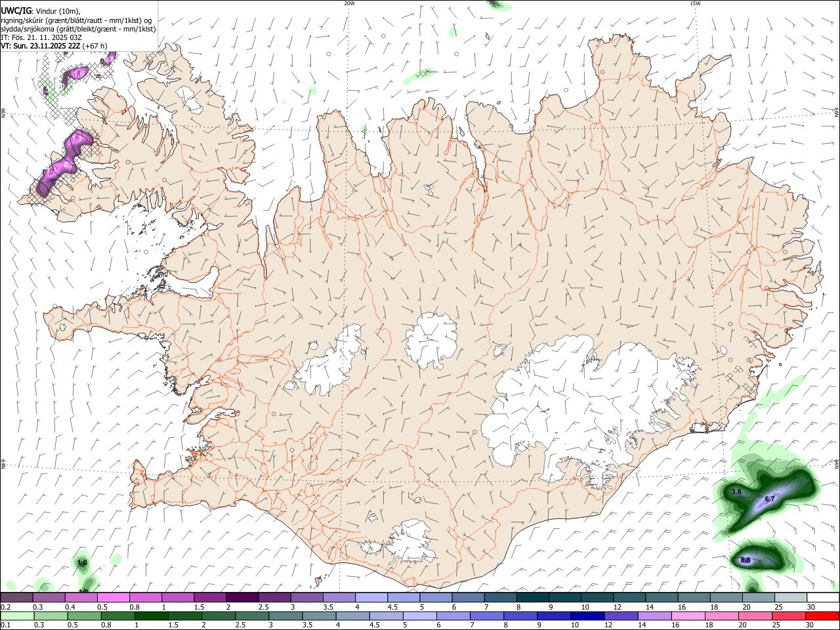Viewport: 840px width, 630px height.
Task: Click the "1.1" snowfall value over Westfjords
Action: click(x=76, y=138)
